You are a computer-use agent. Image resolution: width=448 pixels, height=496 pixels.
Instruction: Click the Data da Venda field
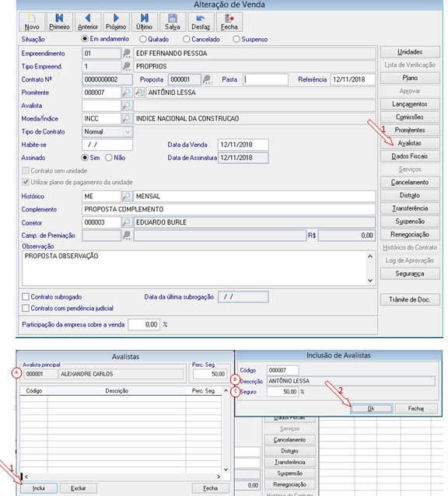point(243,145)
